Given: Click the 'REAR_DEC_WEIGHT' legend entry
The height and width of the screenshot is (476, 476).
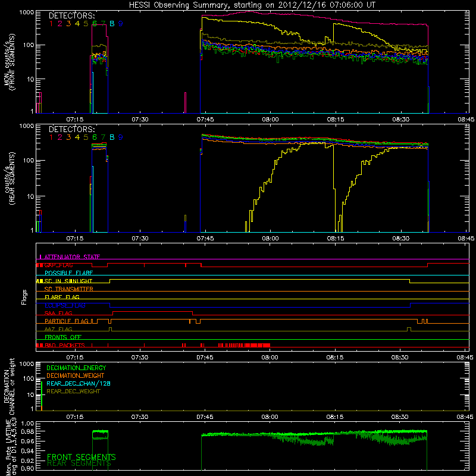Looking at the screenshot, I should [x=73, y=392].
